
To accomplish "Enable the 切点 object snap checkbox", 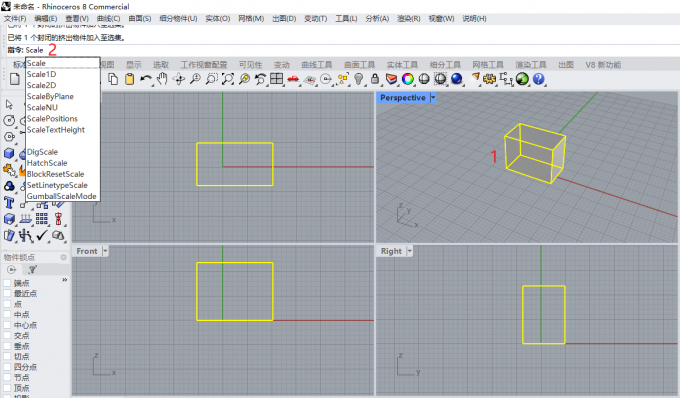I will pyautogui.click(x=7, y=356).
